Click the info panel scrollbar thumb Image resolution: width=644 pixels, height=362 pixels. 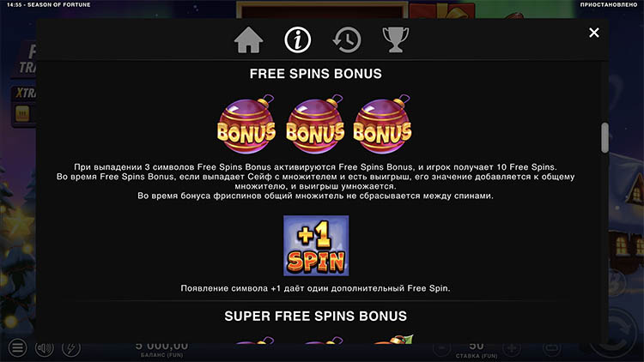point(605,138)
